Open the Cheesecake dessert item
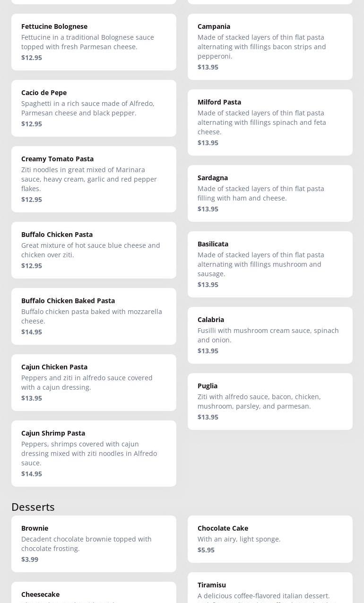The width and height of the screenshot is (364, 603). (x=94, y=594)
